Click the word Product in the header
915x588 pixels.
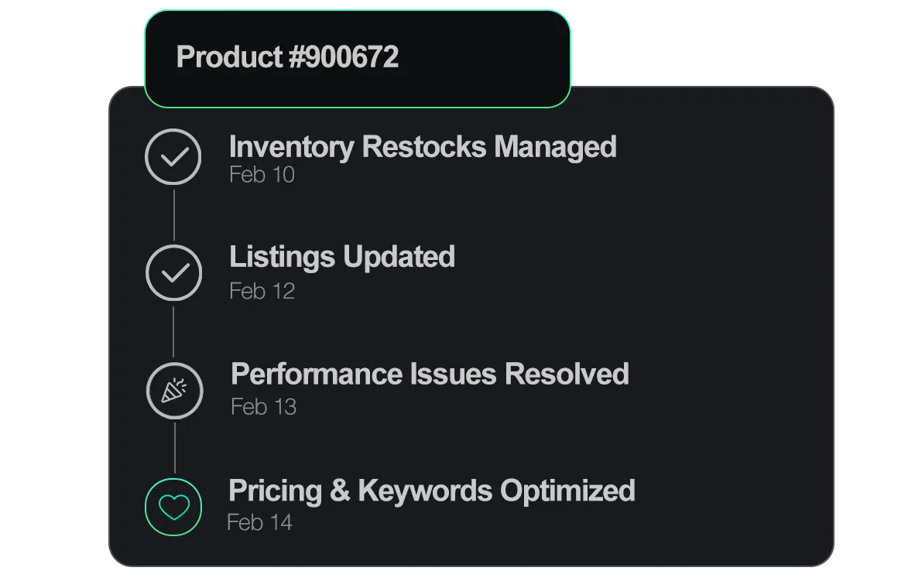(x=229, y=57)
